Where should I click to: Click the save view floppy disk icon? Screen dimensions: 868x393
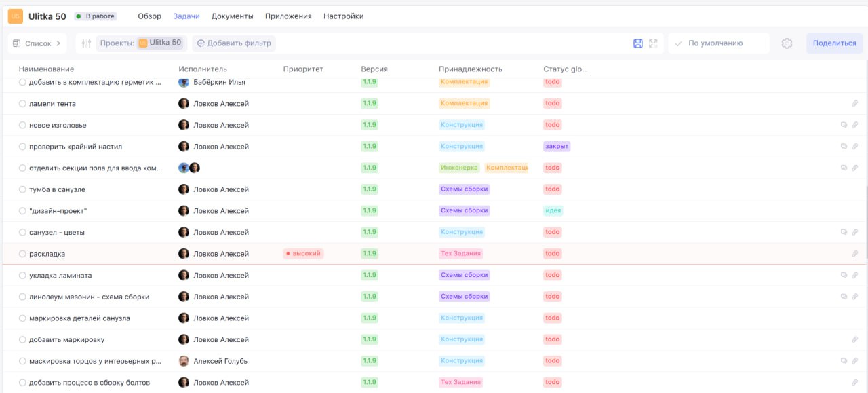pos(637,43)
